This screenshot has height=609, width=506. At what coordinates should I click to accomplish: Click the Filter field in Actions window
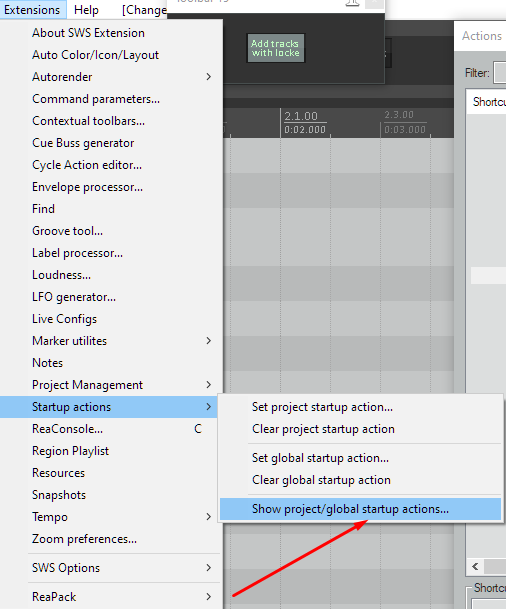tap(499, 72)
